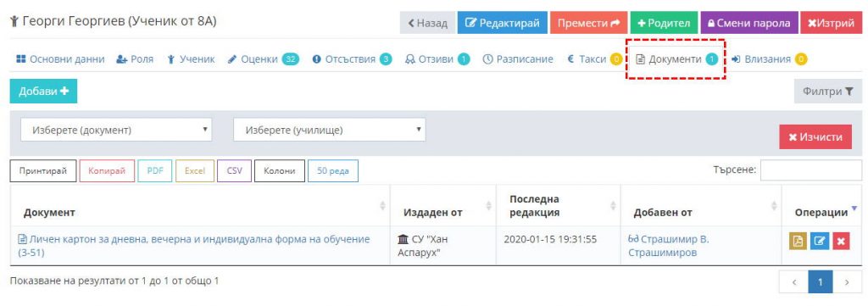Add parent with Родител button
This screenshot has height=306, width=868.
point(664,23)
